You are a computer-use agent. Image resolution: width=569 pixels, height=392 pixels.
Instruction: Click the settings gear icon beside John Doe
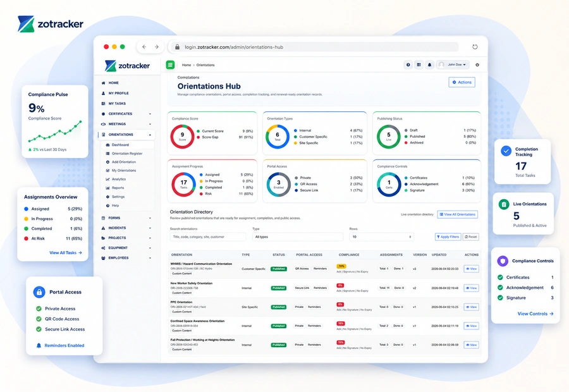click(x=477, y=64)
